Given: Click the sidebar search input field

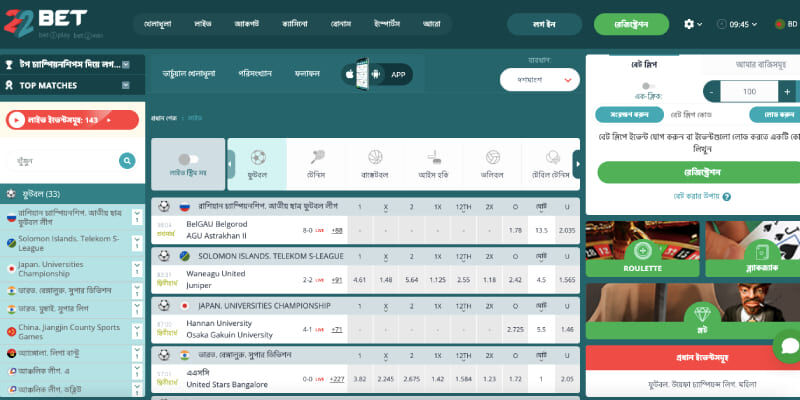Looking at the screenshot, I should 62,160.
